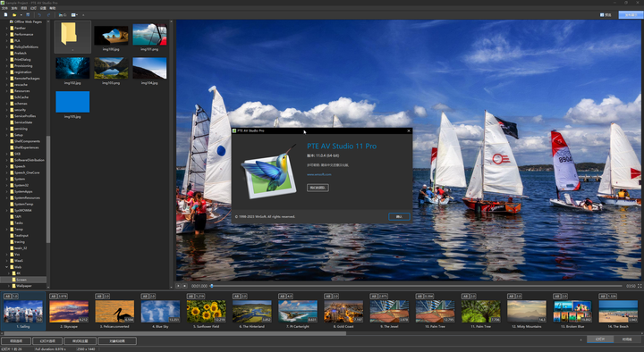Image resolution: width=644 pixels, height=352 pixels.
Task: Open the 发布 (Publish) menu
Action: (14, 8)
